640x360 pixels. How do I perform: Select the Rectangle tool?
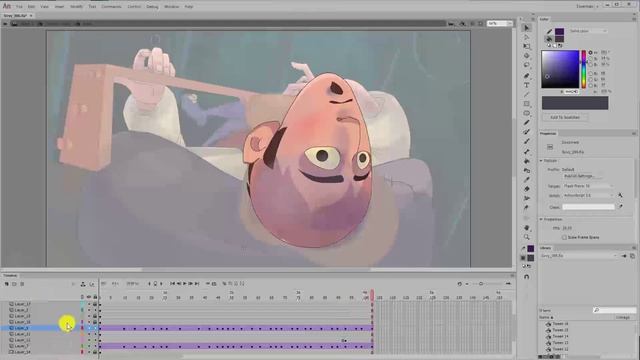coord(527,104)
